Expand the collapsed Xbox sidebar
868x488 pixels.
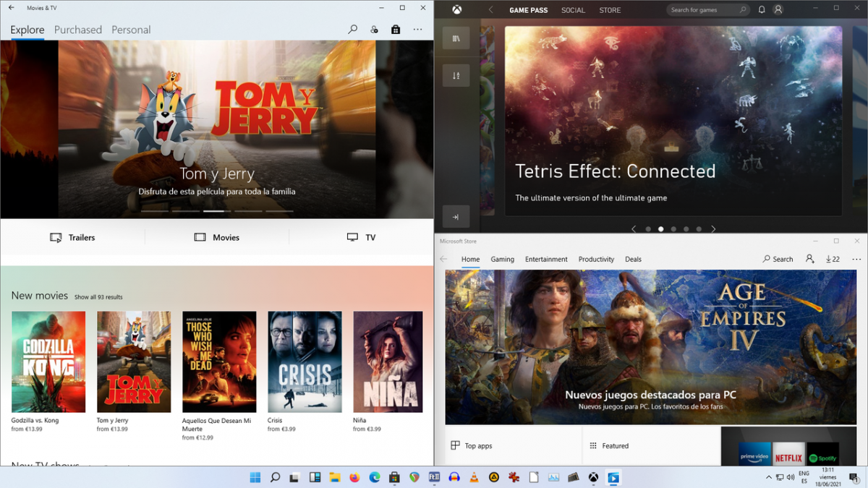[x=456, y=217]
